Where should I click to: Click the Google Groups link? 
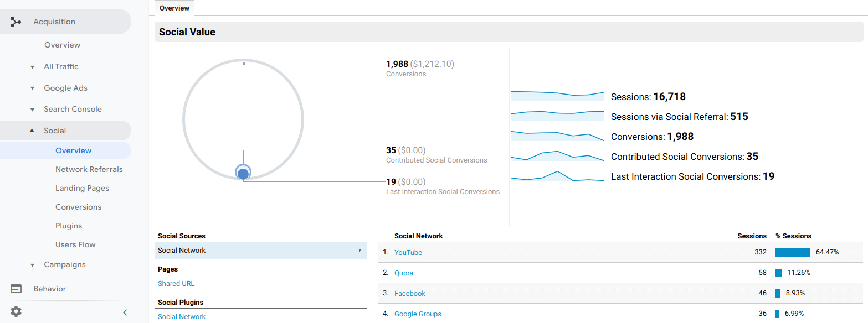coord(418,314)
